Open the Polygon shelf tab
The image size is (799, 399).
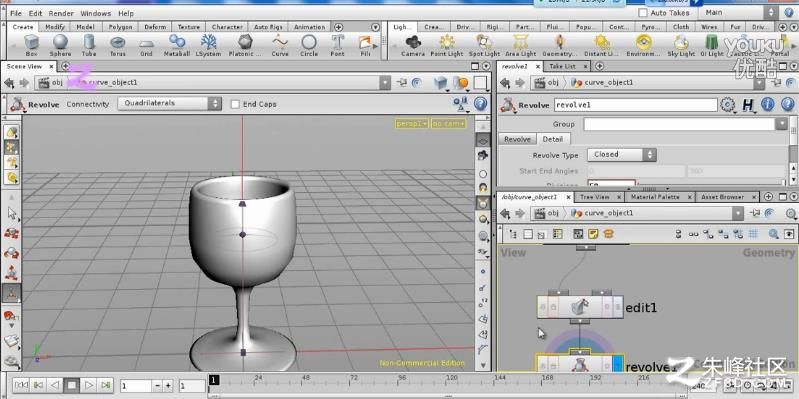click(x=120, y=27)
